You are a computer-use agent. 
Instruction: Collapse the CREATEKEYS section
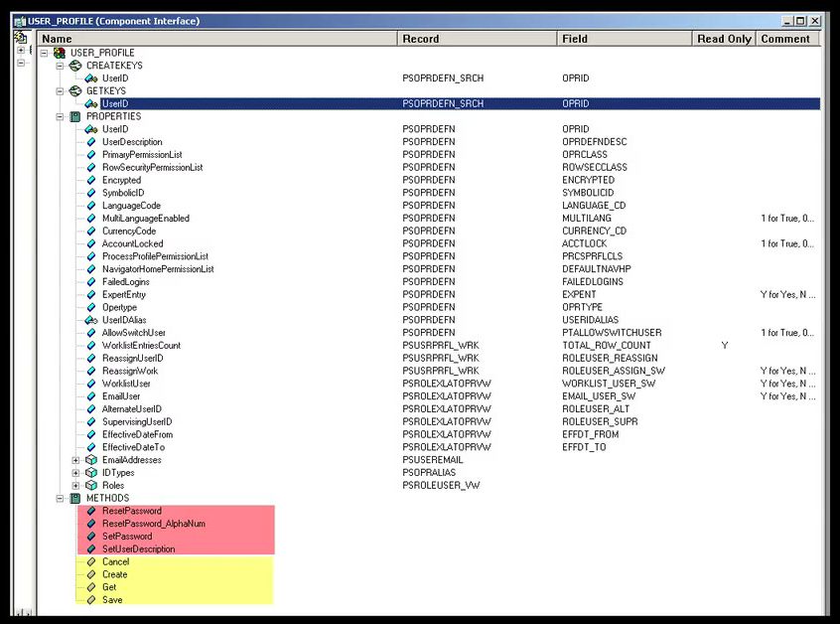point(60,66)
